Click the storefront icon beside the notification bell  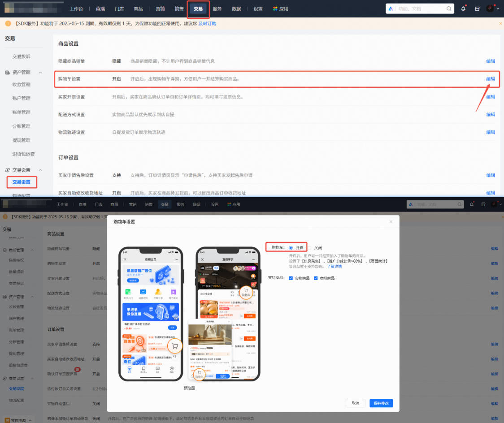pyautogui.click(x=476, y=8)
